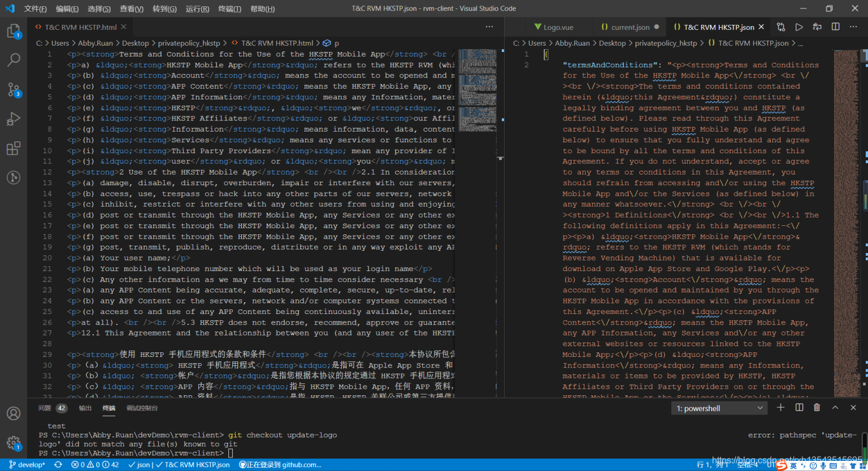Click the Run play icon in editor toolbar
Screen dimensions: 868x471
(x=799, y=27)
